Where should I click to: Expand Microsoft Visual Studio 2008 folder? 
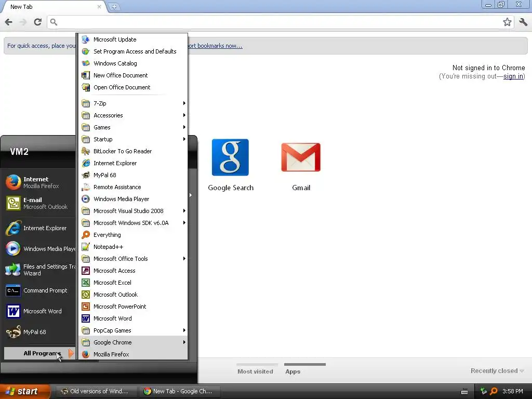coord(133,211)
